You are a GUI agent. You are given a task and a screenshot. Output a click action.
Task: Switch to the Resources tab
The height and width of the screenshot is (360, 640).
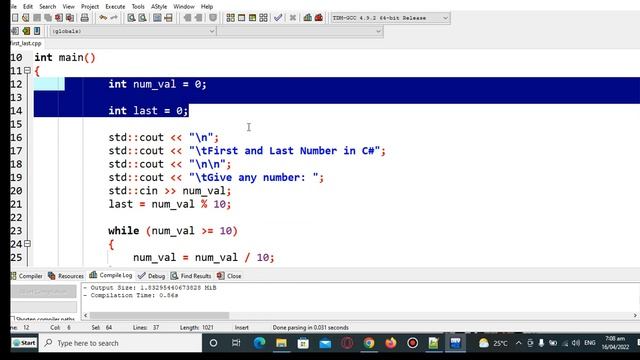click(x=66, y=276)
